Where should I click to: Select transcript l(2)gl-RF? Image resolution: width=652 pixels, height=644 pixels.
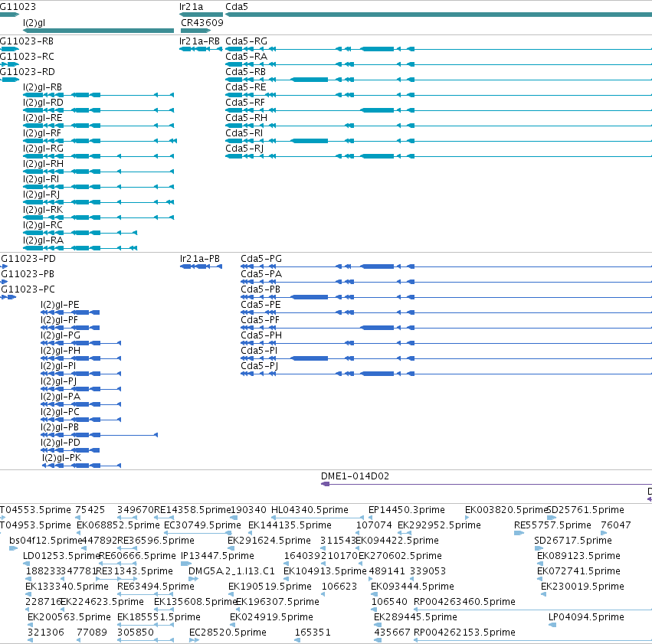100,141
